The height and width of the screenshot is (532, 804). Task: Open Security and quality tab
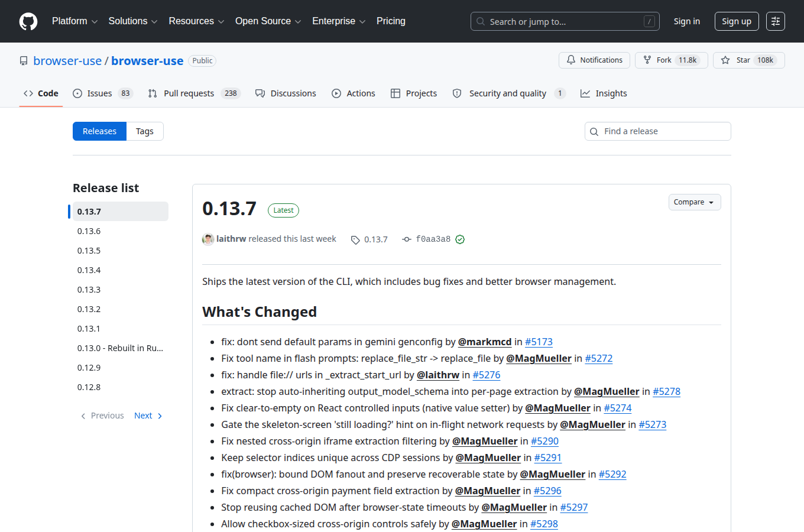click(x=509, y=93)
